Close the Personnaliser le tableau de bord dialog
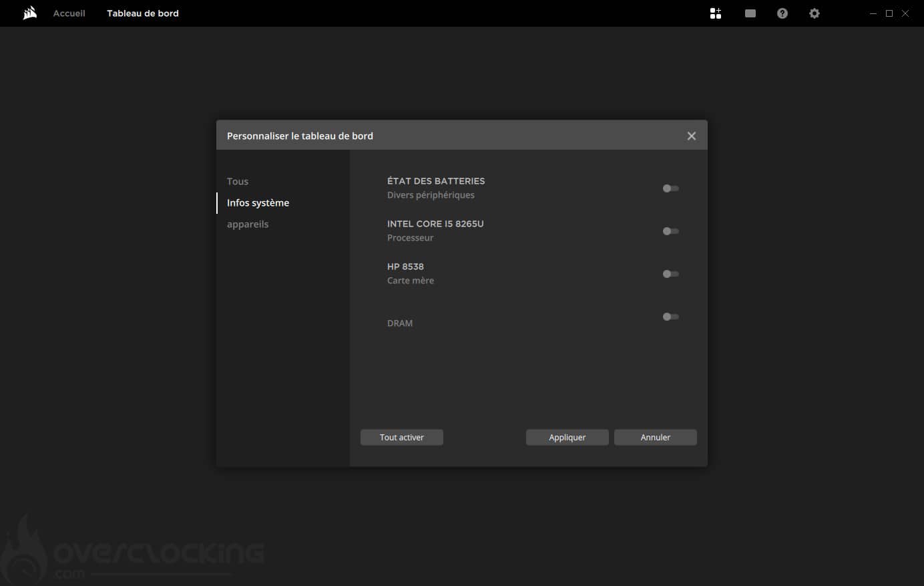 point(692,136)
